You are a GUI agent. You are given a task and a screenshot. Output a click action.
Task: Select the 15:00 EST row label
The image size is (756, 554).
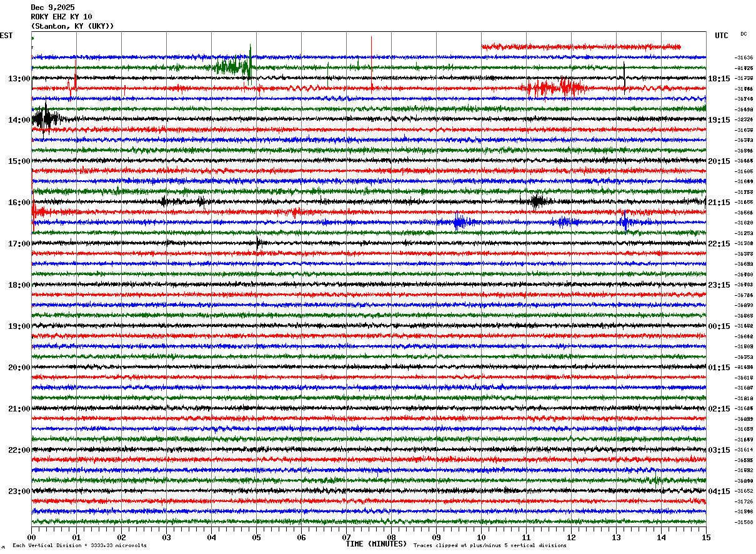(19, 161)
